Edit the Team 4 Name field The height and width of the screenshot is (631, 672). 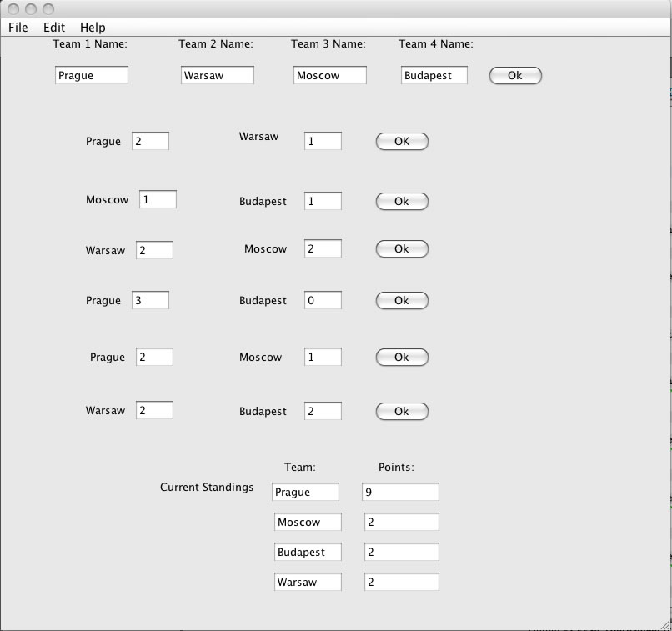click(434, 76)
